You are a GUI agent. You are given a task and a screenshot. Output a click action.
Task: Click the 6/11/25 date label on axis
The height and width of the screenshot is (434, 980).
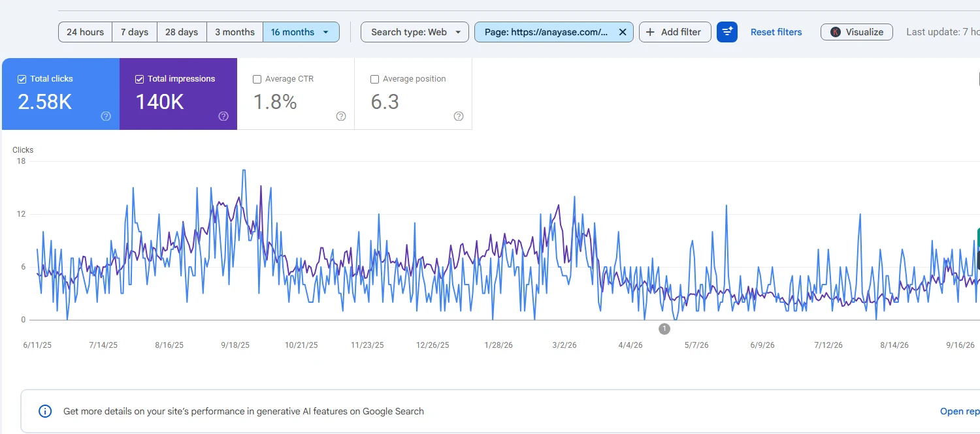point(37,345)
